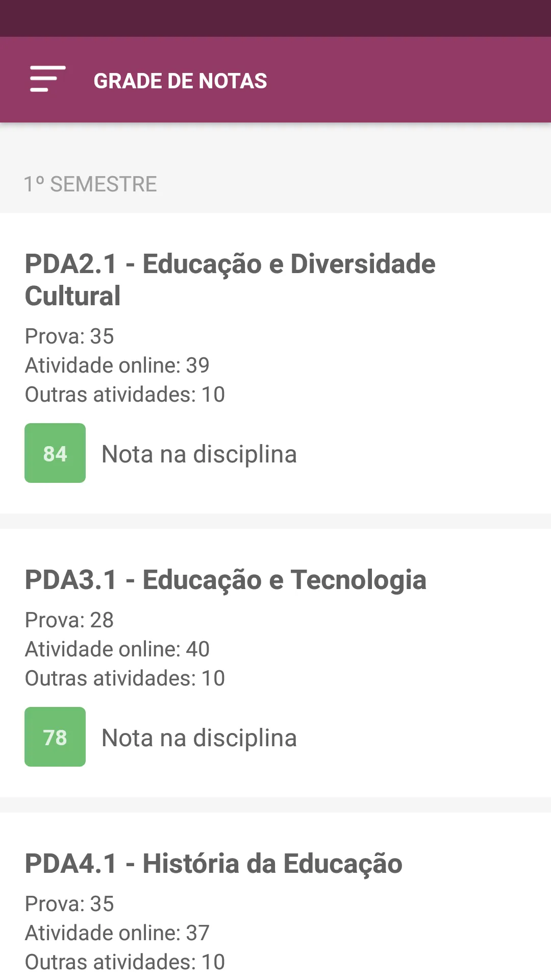
Task: Tap the green 78 grade badge
Action: coord(55,737)
